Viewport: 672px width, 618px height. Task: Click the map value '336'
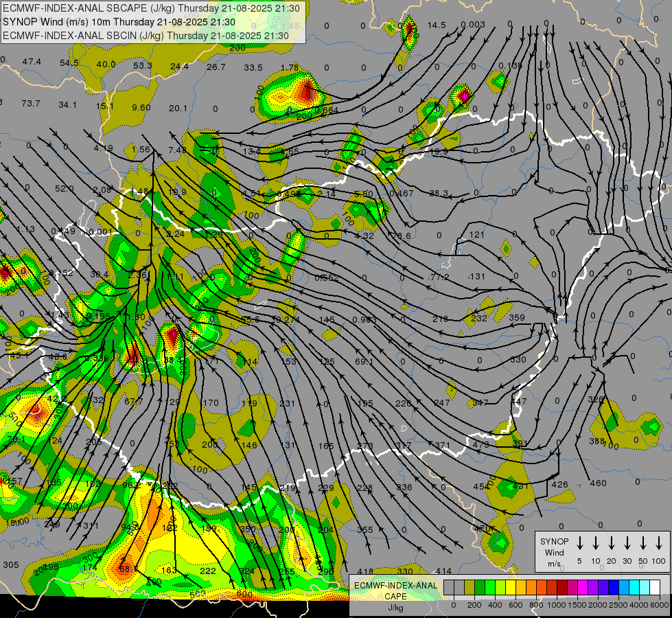pos(404,488)
